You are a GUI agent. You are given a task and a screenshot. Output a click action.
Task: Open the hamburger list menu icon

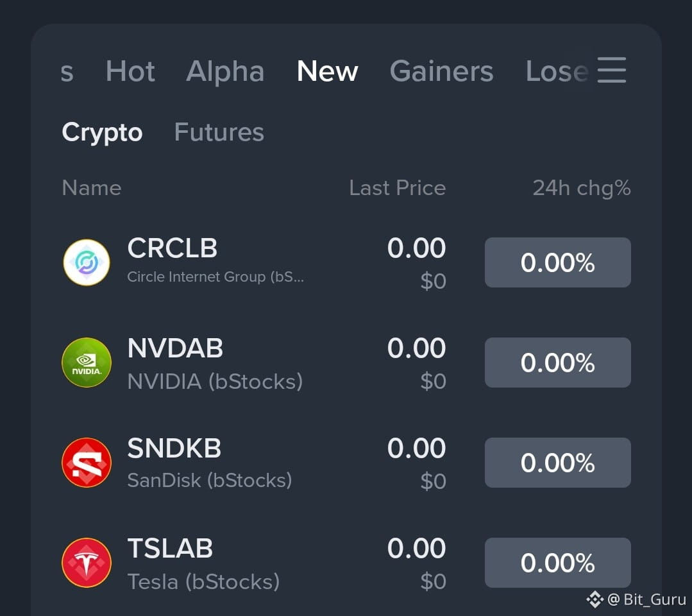coord(612,70)
